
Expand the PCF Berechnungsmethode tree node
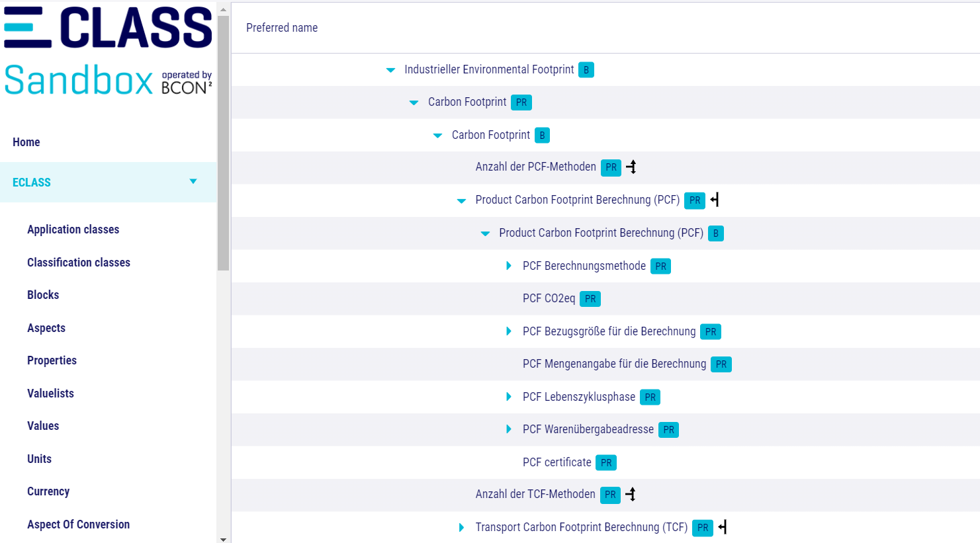point(508,266)
